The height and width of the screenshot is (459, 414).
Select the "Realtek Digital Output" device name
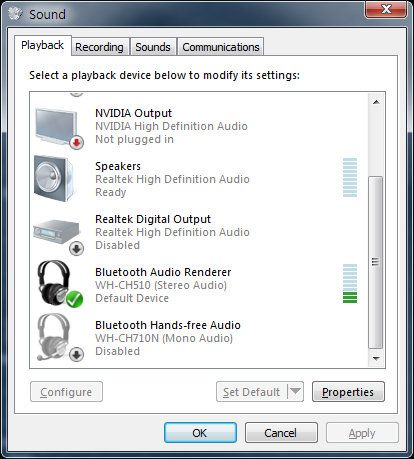coord(153,219)
